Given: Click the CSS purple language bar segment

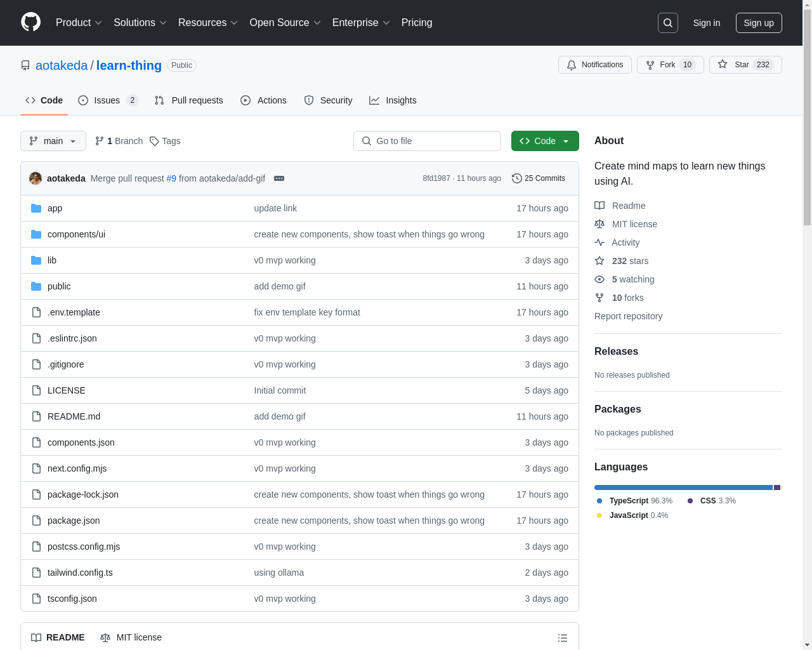Looking at the screenshot, I should point(777,487).
